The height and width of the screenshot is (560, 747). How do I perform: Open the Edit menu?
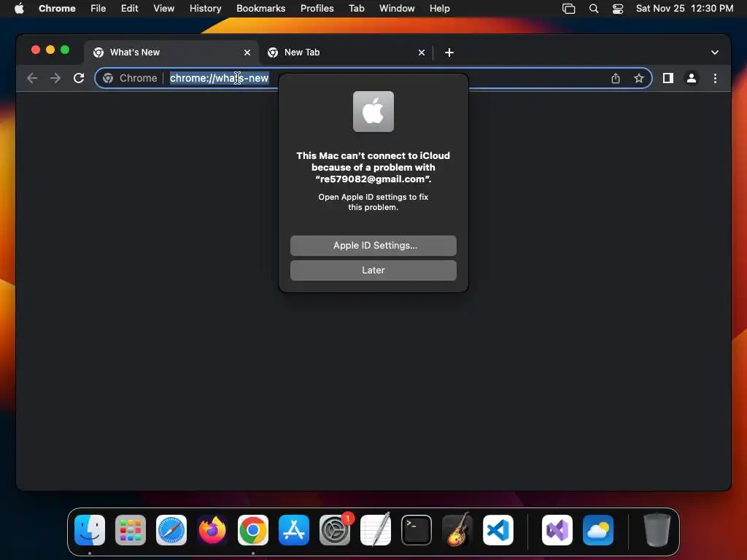(129, 9)
